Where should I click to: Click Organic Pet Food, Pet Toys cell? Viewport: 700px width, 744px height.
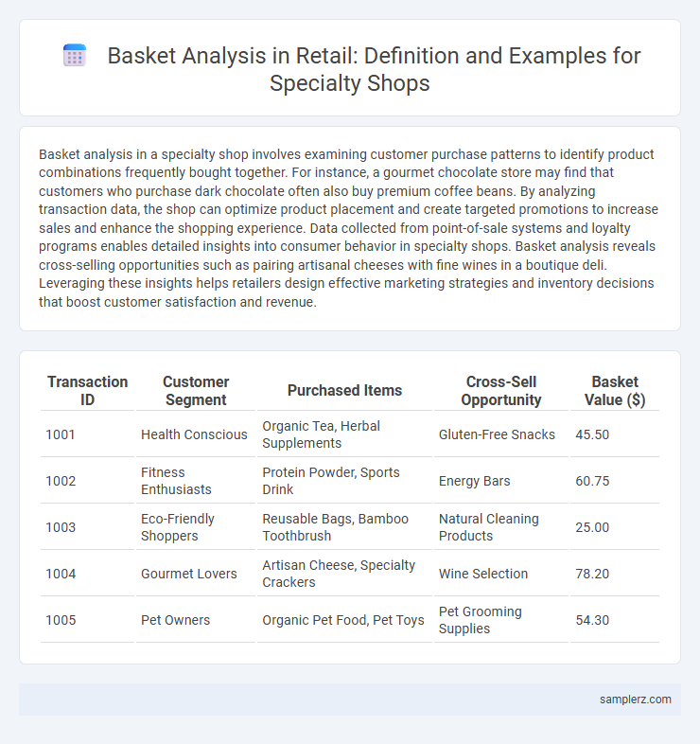(343, 621)
